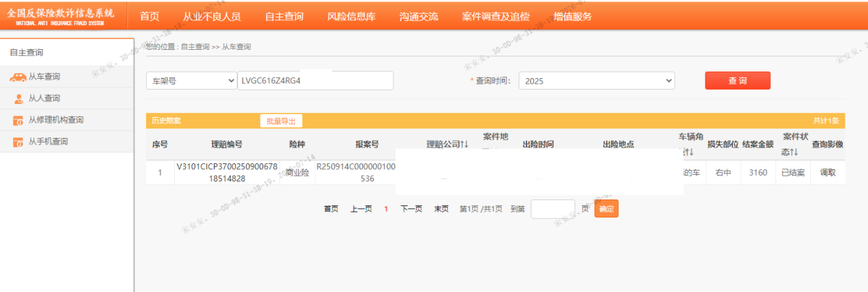Click the 批量导出 button
The height and width of the screenshot is (292, 868).
tap(281, 121)
